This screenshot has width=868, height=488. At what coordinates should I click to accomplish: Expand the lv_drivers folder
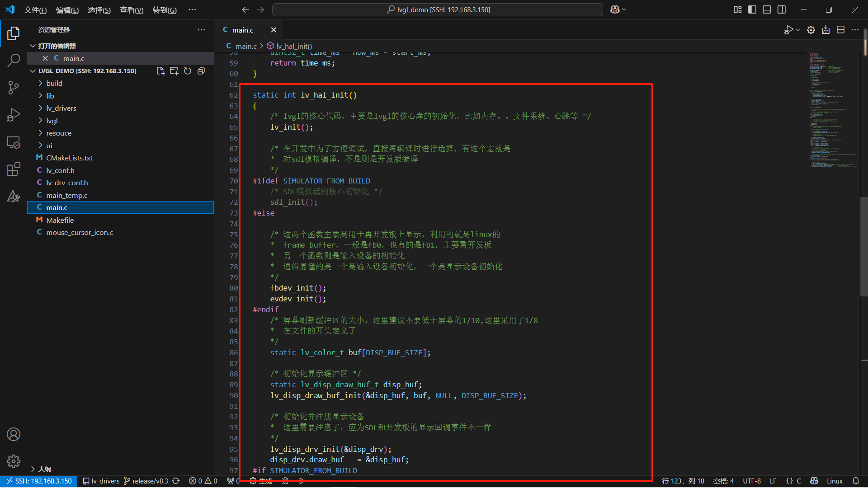click(61, 108)
